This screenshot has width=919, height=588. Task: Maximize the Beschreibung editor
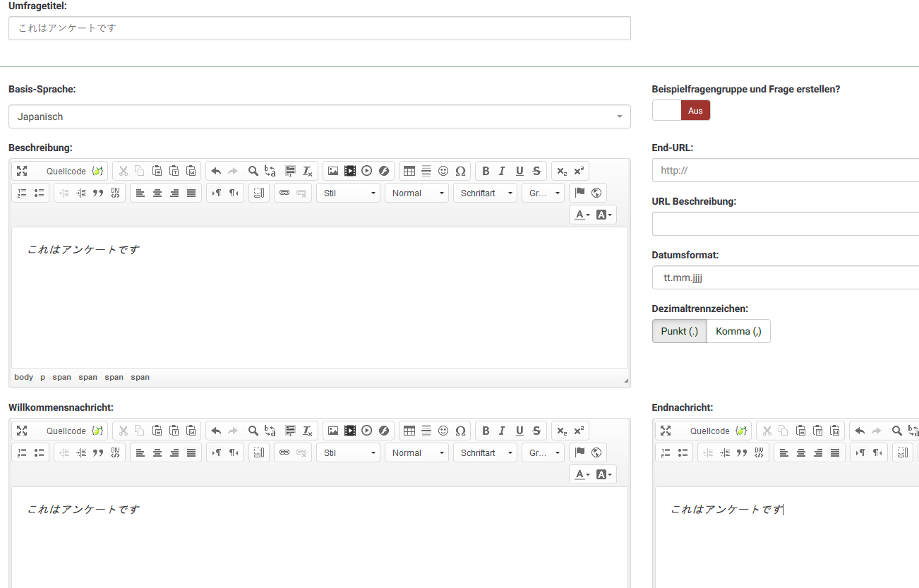(x=22, y=171)
